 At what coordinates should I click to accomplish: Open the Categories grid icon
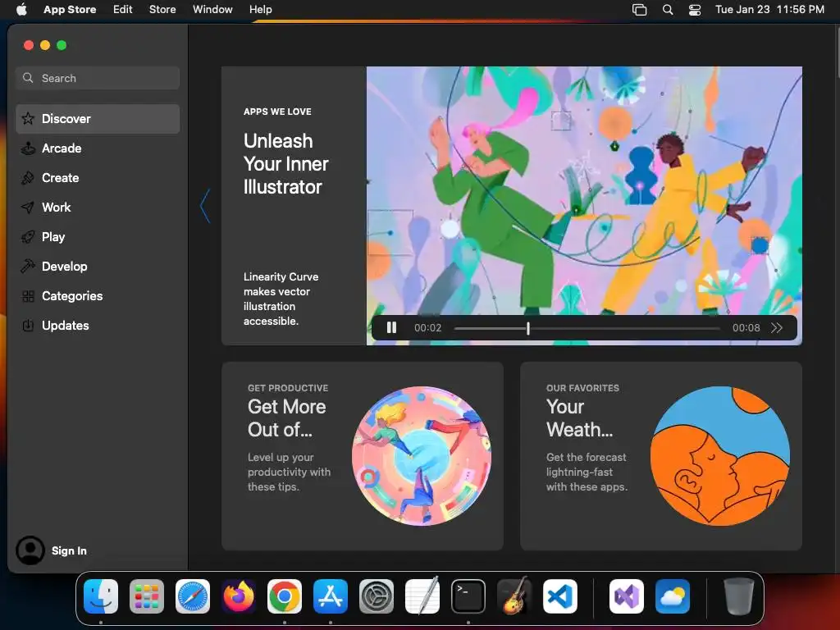tap(28, 295)
